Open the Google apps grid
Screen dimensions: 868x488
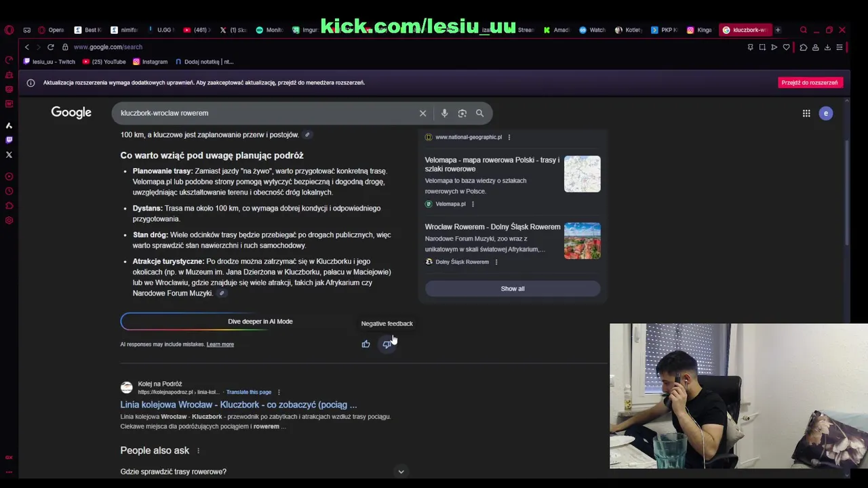[806, 113]
